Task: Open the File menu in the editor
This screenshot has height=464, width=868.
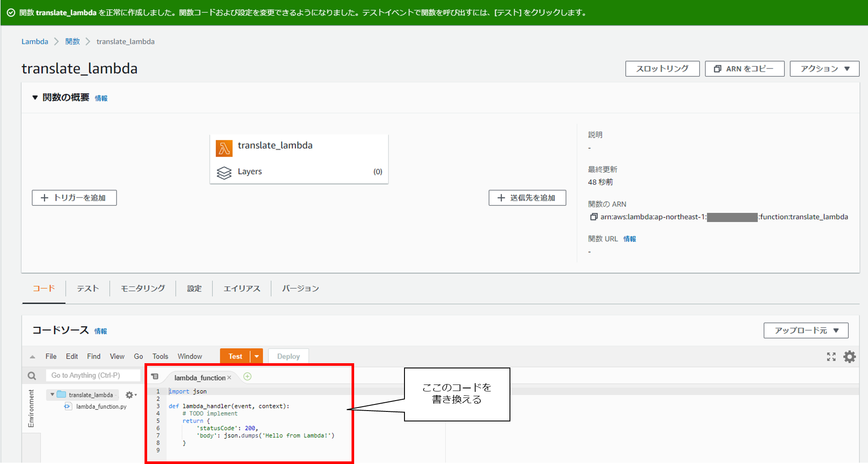Action: tap(50, 356)
